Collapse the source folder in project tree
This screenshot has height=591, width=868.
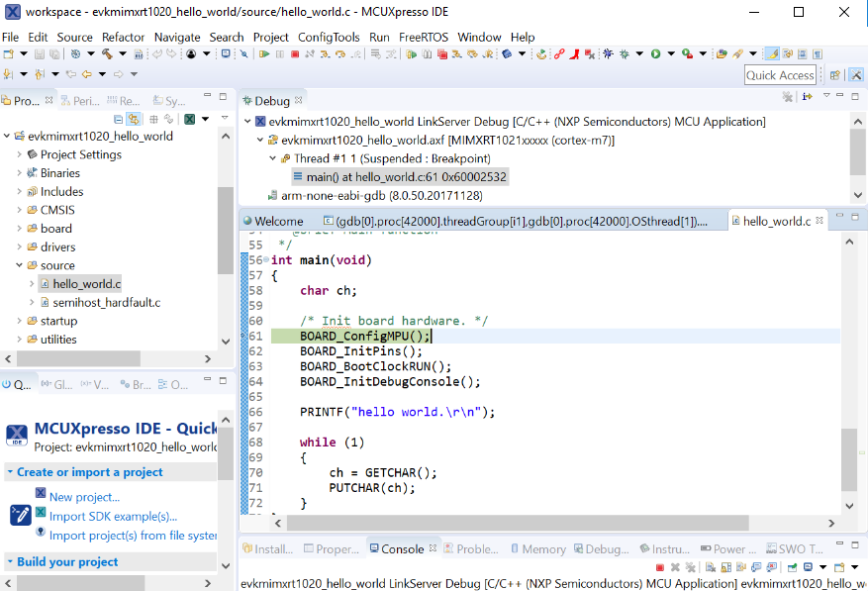(19, 265)
